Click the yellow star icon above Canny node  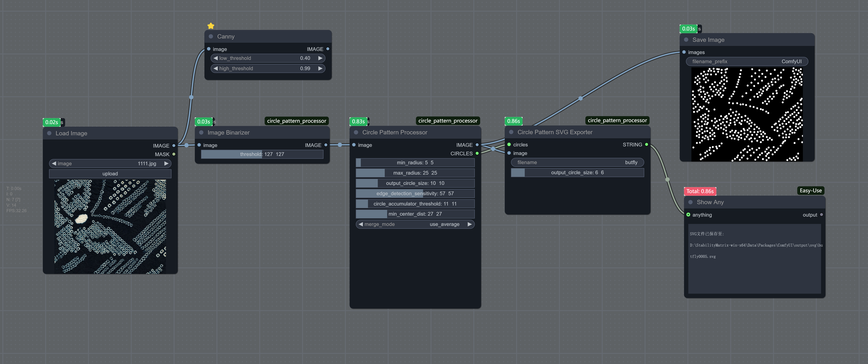[211, 26]
